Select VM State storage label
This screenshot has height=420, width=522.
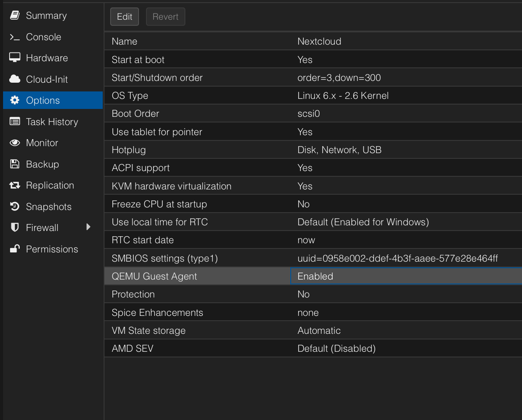point(149,331)
